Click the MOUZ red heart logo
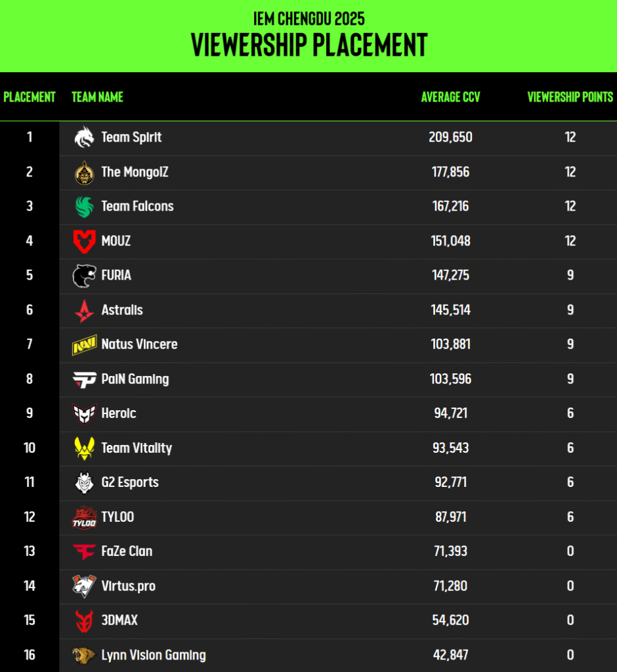 [84, 241]
